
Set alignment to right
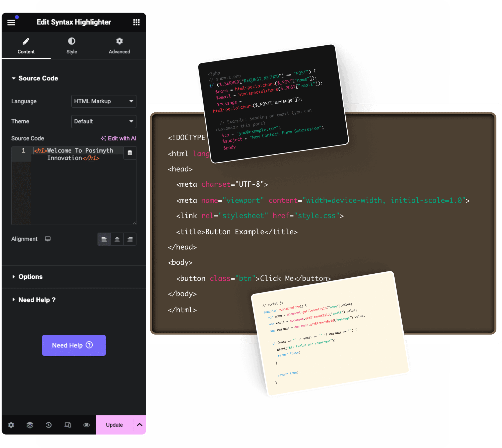tap(130, 239)
